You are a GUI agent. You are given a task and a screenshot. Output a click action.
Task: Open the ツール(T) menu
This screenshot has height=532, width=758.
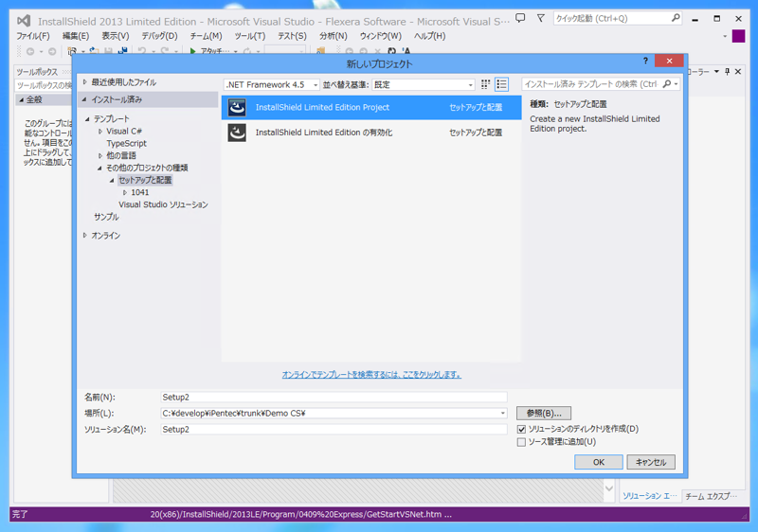tap(250, 36)
